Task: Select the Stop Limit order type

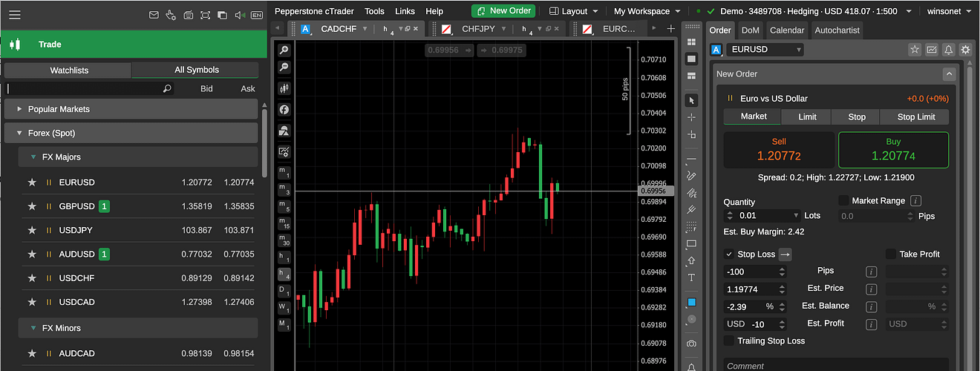Action: coord(915,116)
